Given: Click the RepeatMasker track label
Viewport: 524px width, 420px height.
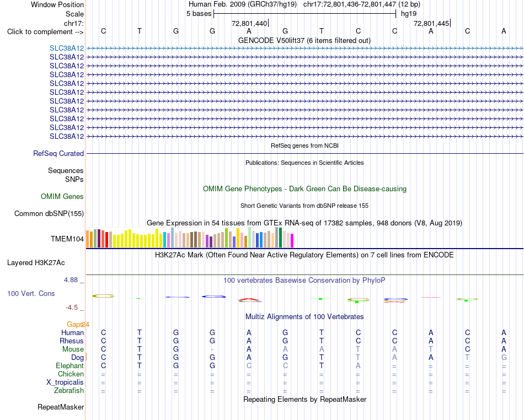Looking at the screenshot, I should 61,407.
